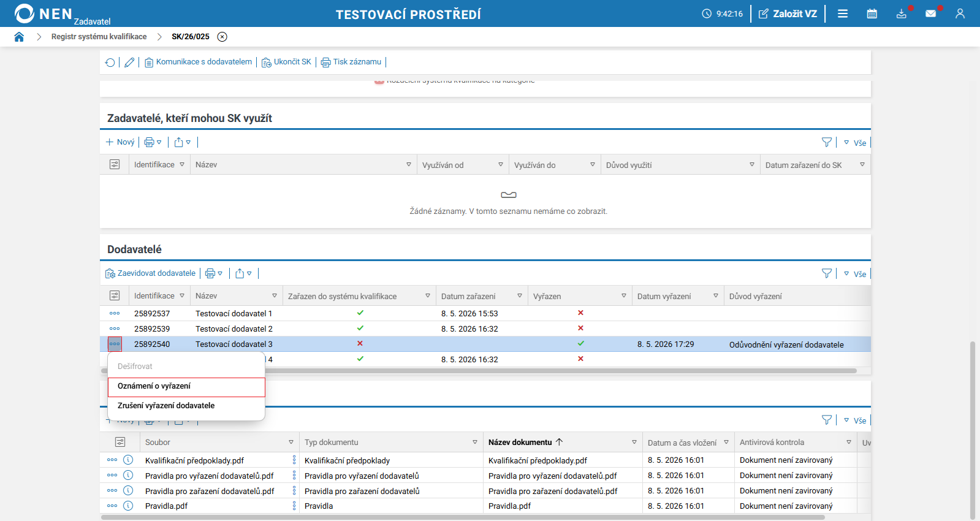
Task: Open the downloads icon in header
Action: coord(901,13)
